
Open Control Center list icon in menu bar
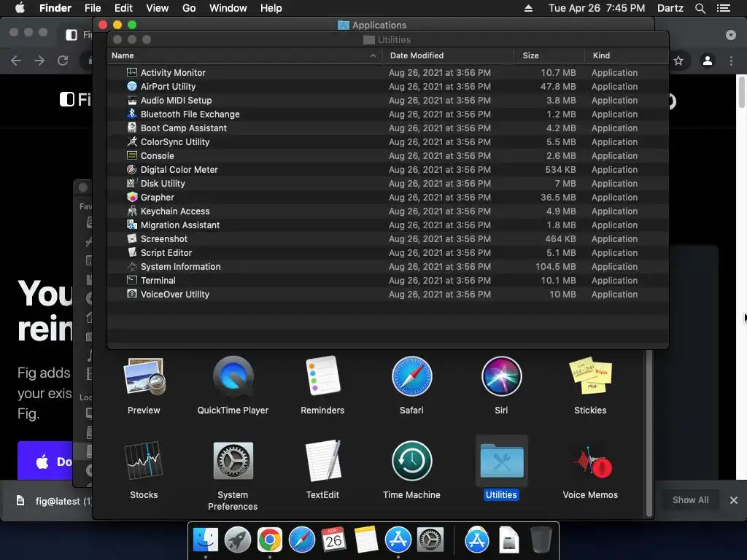[724, 8]
